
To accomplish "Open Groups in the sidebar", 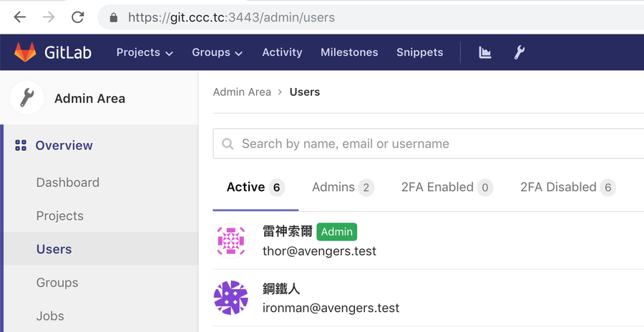I will click(57, 283).
